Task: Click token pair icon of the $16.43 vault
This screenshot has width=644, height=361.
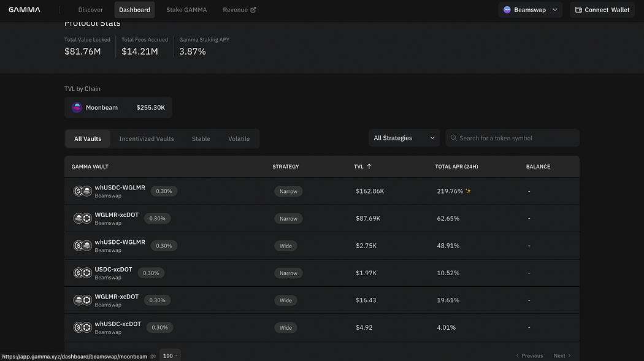Action: (82, 300)
